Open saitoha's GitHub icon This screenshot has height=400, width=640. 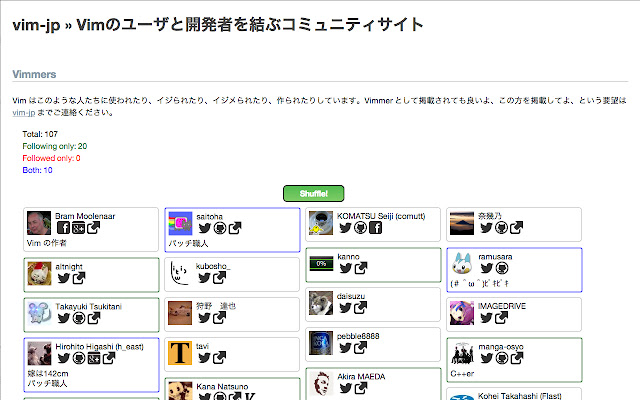(x=220, y=228)
